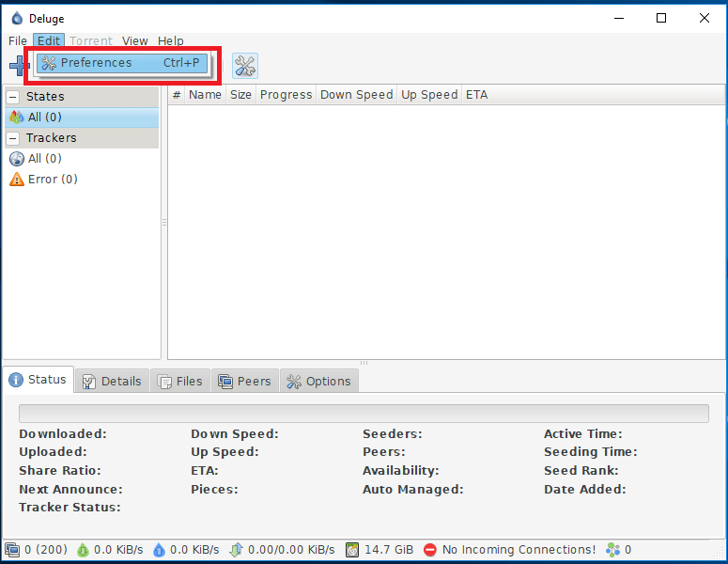Click the 14.7 GiB free space text
728x564 pixels.
click(389, 550)
